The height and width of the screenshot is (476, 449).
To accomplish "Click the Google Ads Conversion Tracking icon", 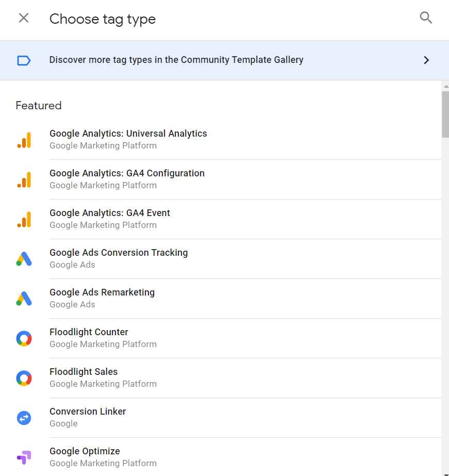I will (x=24, y=259).
